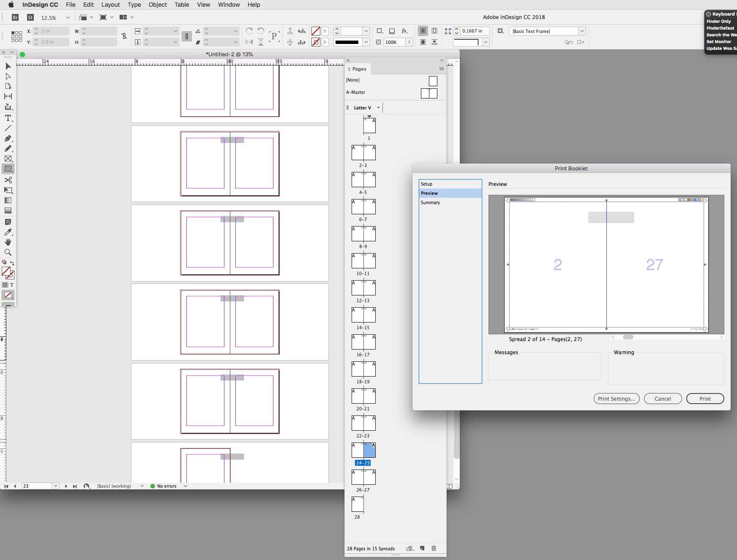Select Summary in Print Booklet dialog
The width and height of the screenshot is (737, 560).
[x=450, y=202]
